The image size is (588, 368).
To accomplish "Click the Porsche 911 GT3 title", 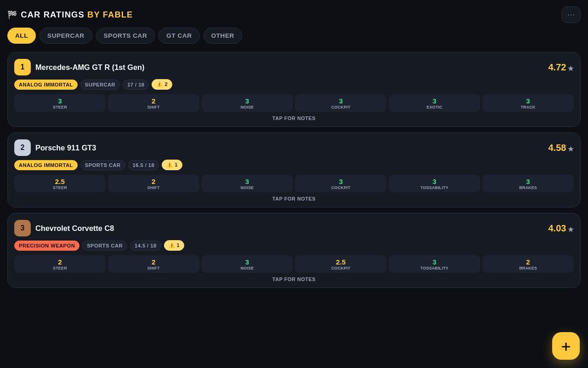I will click(x=66, y=148).
